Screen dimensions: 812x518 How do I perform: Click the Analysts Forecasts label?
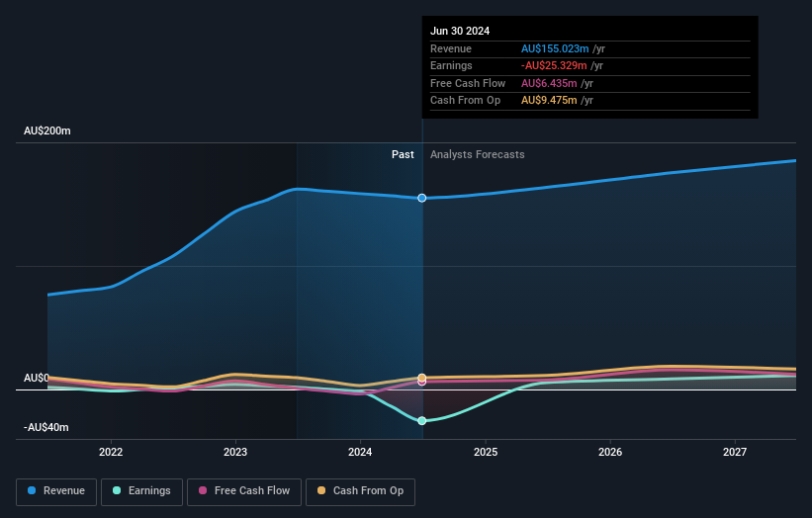pos(478,155)
